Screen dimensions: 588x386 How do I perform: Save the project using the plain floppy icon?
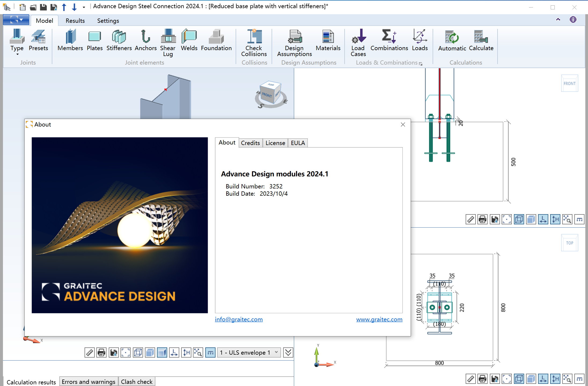(x=43, y=7)
